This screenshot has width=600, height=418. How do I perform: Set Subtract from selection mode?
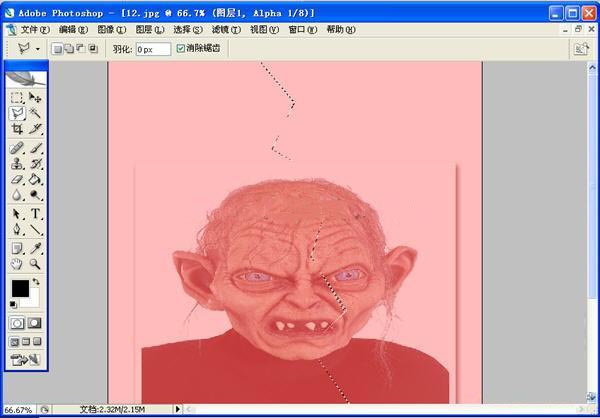tap(81, 49)
